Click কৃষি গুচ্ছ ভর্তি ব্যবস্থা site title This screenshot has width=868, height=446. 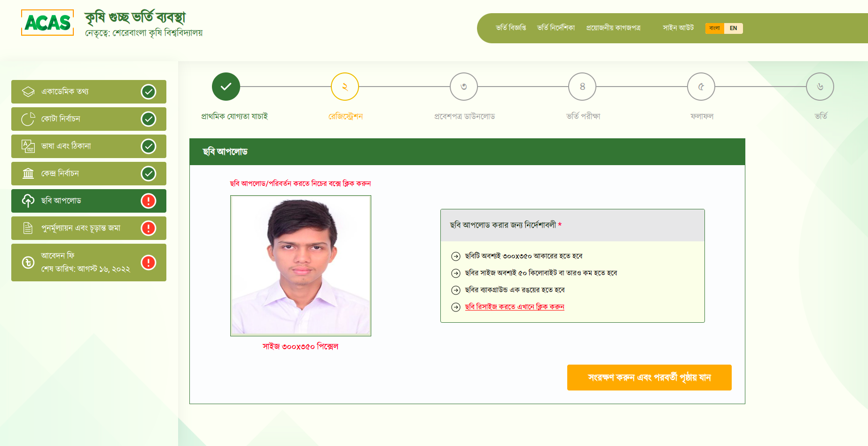click(x=135, y=18)
